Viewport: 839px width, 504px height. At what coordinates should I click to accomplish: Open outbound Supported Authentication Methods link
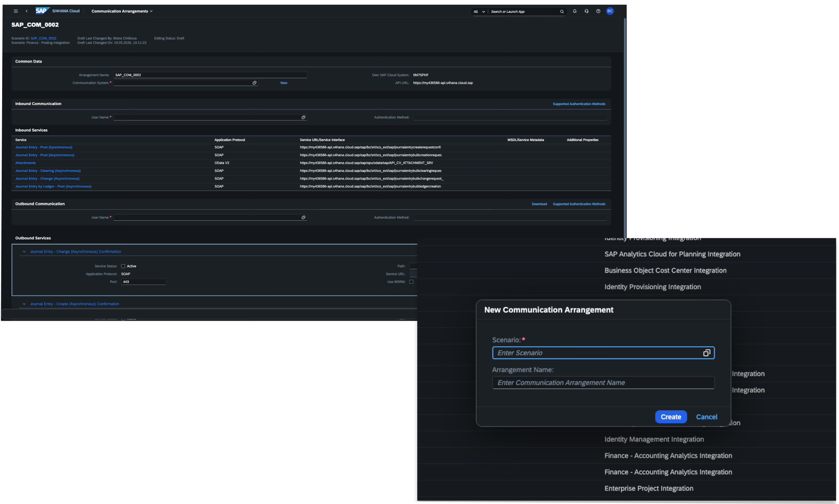(x=579, y=204)
